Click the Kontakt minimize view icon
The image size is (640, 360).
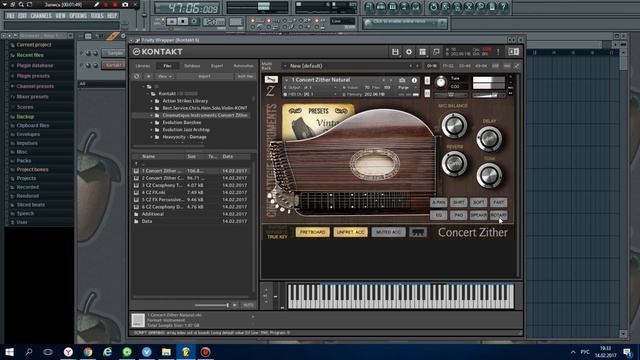[436, 52]
